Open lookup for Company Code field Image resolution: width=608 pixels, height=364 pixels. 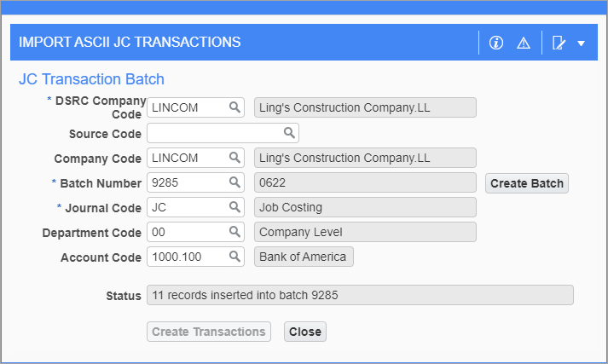point(235,158)
